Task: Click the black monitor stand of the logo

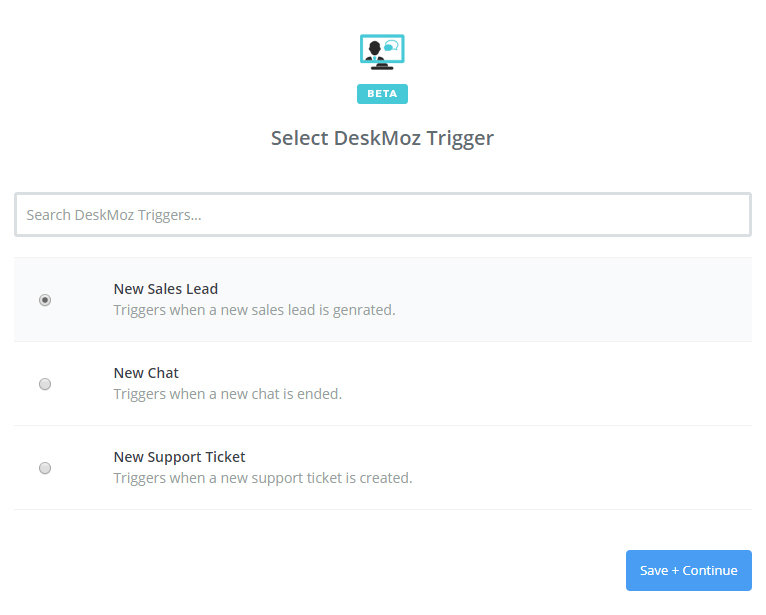Action: click(382, 67)
